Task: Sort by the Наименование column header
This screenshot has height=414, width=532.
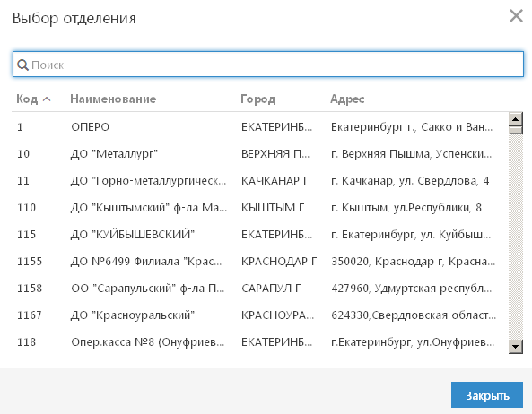Action: coord(113,99)
